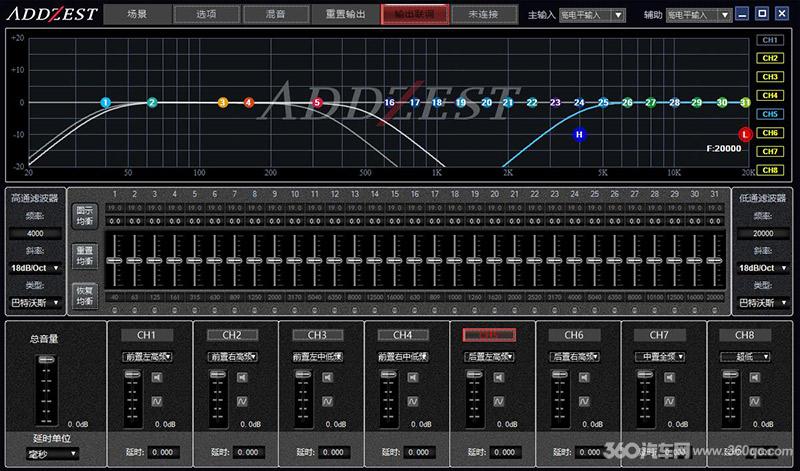Viewport: 800px width, 471px height.
Task: Invert phase on channel CH2
Action: (242, 402)
